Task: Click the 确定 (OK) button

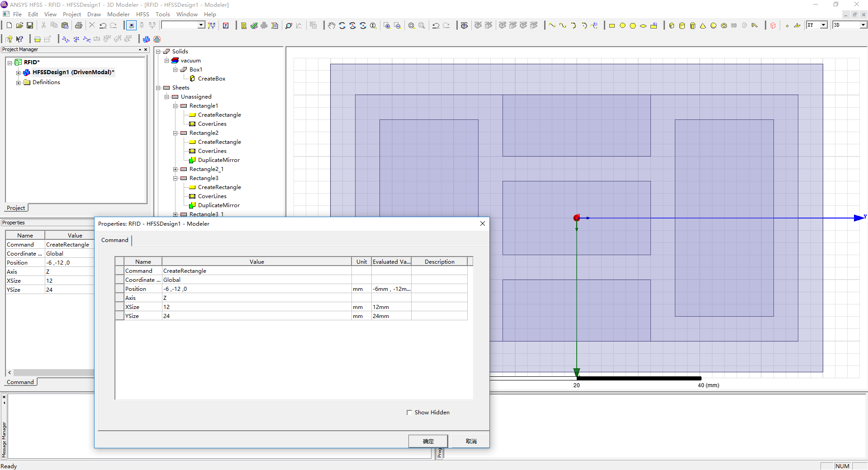Action: [428, 441]
